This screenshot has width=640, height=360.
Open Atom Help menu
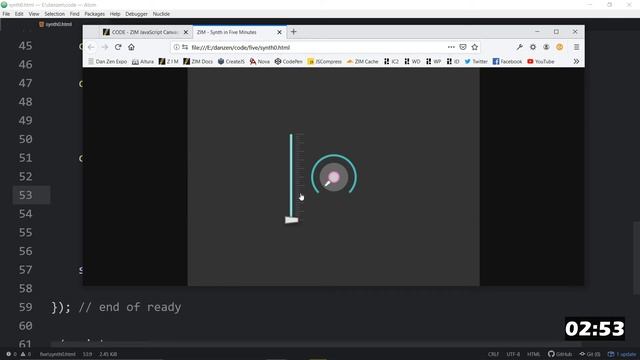coord(115,14)
